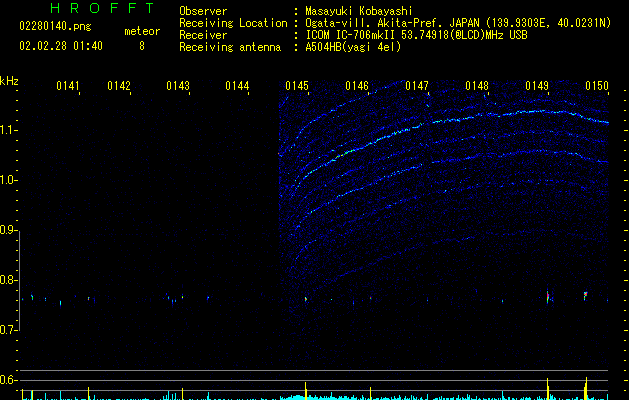
Task: Click the date stamp 02.02.28 01:40
Action: pyautogui.click(x=61, y=46)
